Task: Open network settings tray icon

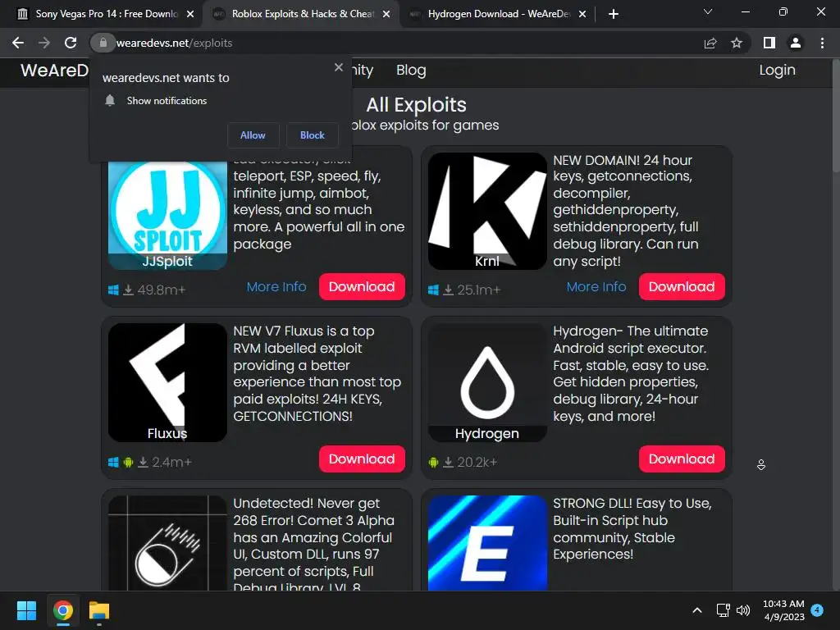Action: [724, 610]
